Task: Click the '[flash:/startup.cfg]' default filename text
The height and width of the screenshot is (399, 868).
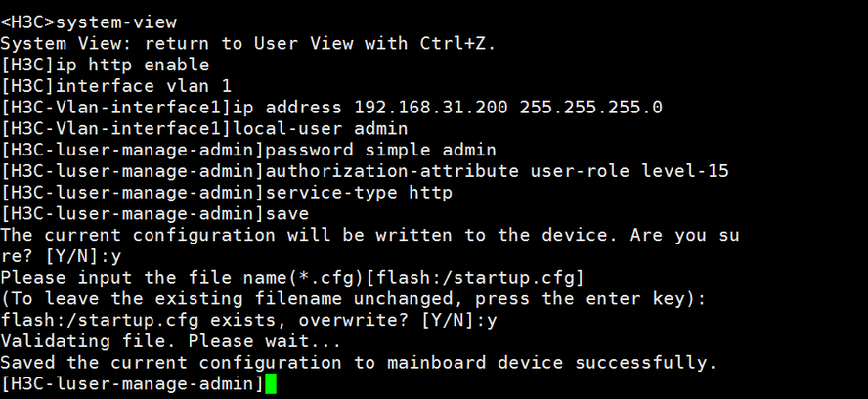Action: (x=474, y=277)
